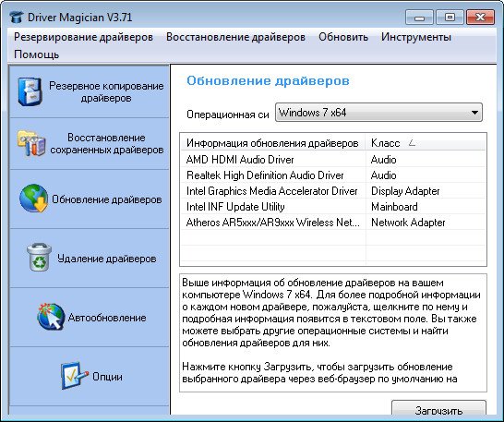Select Обновление драйверов in the sidebar
The width and height of the screenshot is (504, 422).
coord(90,199)
